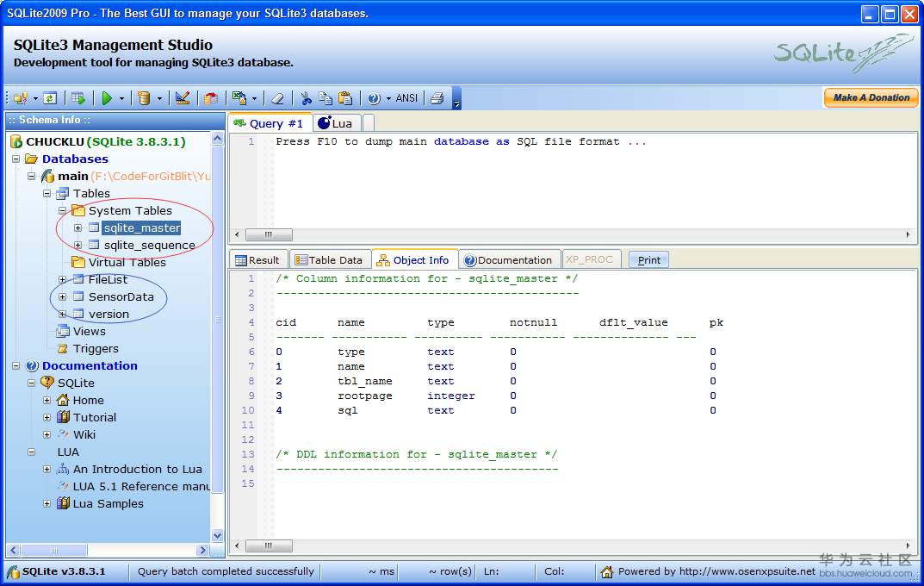924x586 pixels.
Task: Collapse the System Tables folder
Action: (62, 210)
